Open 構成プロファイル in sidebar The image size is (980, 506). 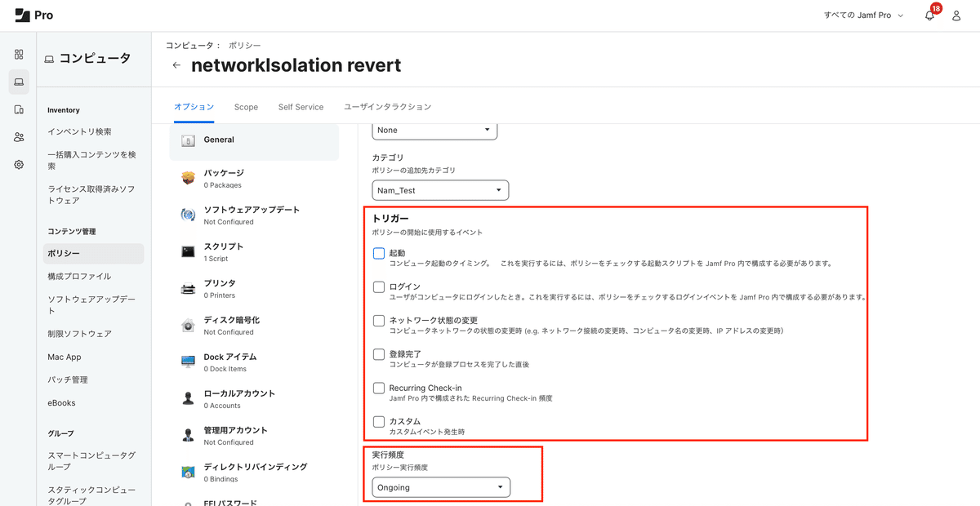pos(79,277)
